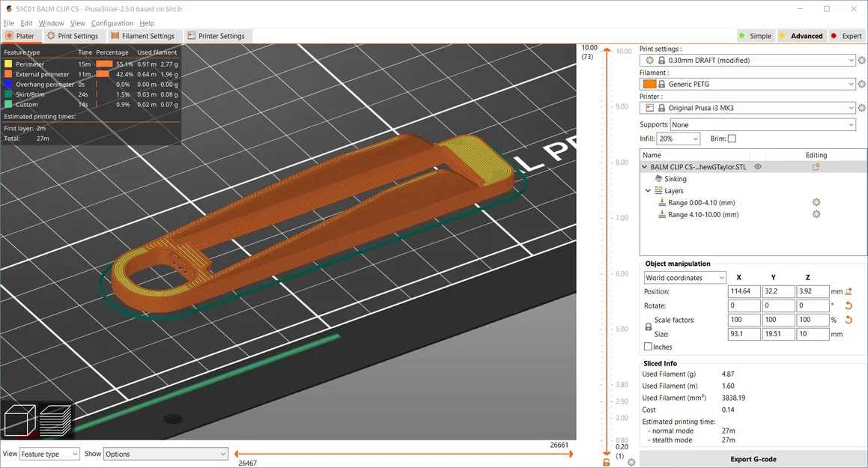Open the Filament preset dropdown
Screen dimensions: 868x468
pos(748,84)
